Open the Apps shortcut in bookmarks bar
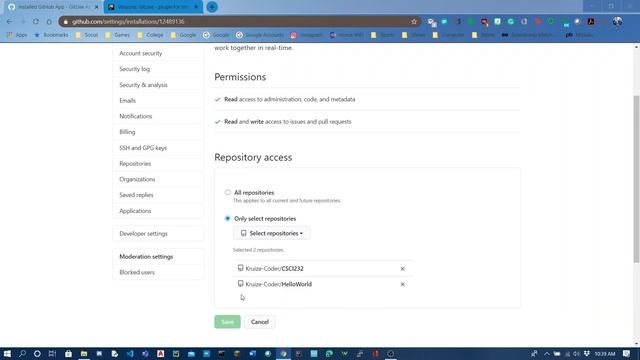This screenshot has height=360, width=640. point(17,35)
